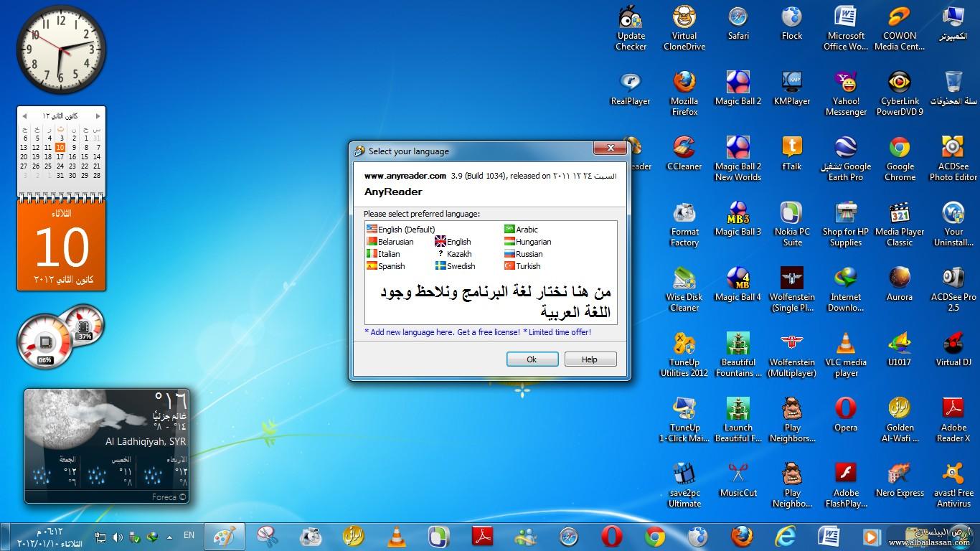This screenshot has width=980, height=551.
Task: Click the analog clock gadget
Action: coord(60,48)
